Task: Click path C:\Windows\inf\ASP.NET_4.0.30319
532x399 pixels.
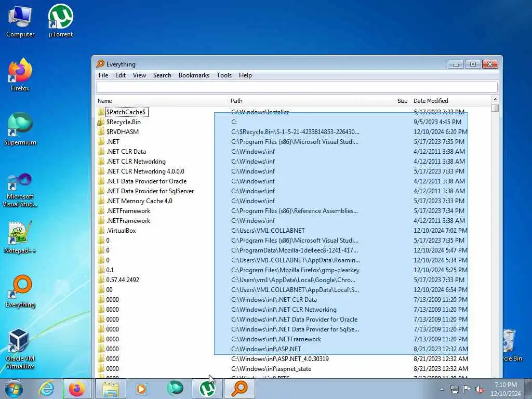Action: click(x=280, y=358)
